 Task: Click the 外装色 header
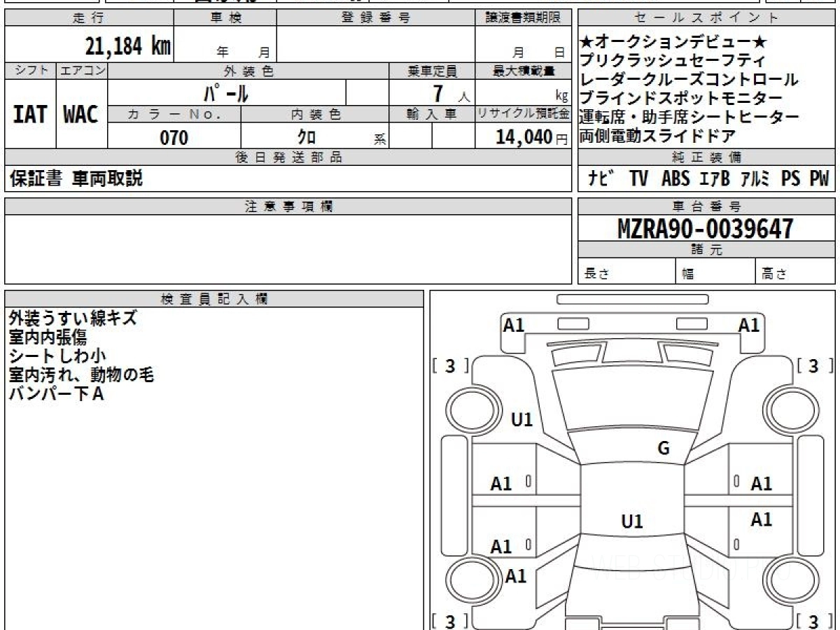pyautogui.click(x=248, y=71)
